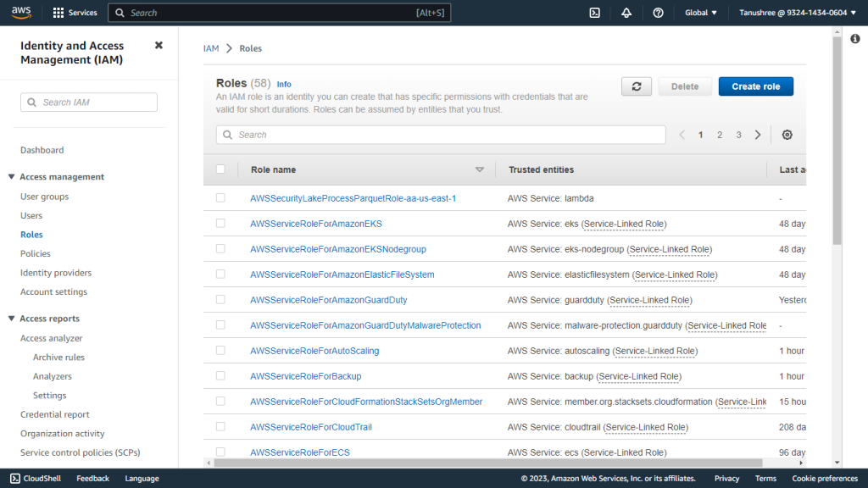Click the AWS logo home icon
The image size is (868, 488).
tap(21, 12)
